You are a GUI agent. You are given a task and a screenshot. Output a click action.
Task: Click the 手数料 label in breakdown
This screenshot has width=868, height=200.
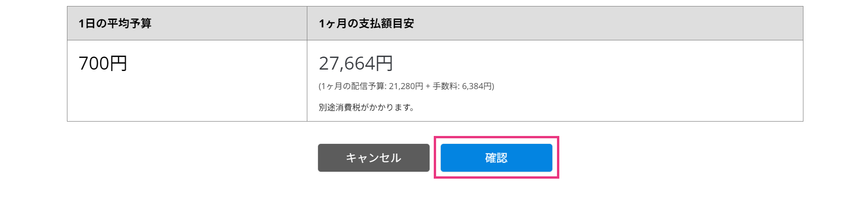[445, 86]
